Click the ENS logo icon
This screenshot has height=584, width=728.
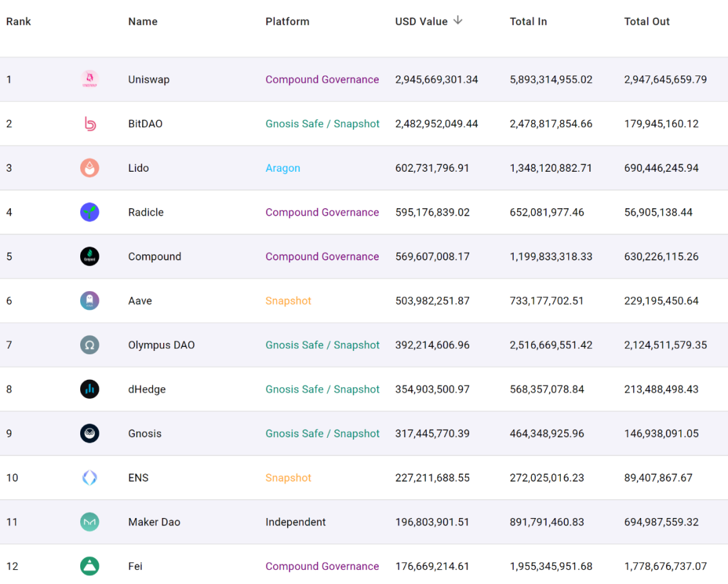(90, 478)
